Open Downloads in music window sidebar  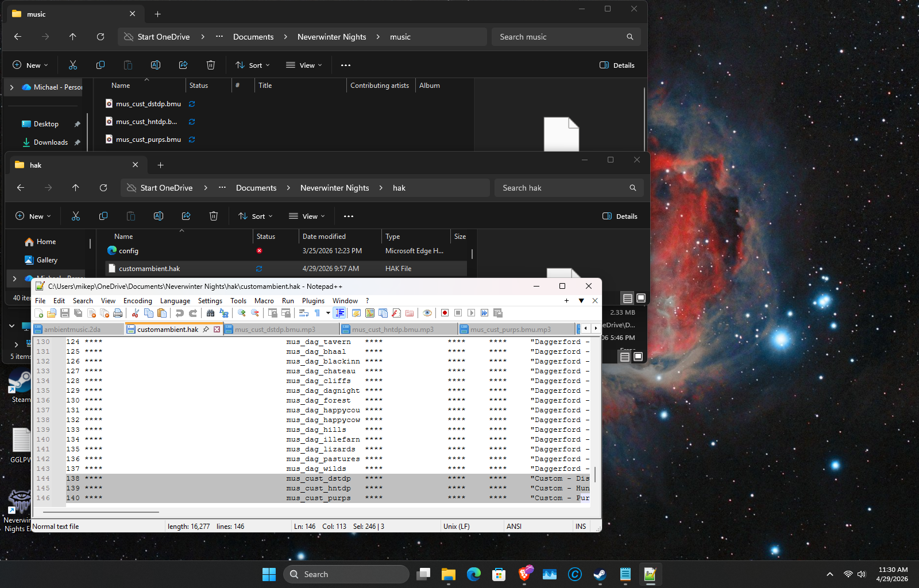tap(51, 142)
